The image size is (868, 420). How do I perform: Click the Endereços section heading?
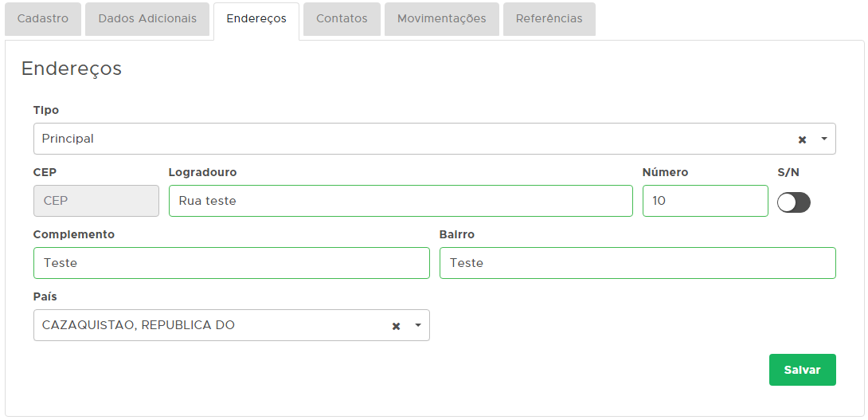(72, 69)
